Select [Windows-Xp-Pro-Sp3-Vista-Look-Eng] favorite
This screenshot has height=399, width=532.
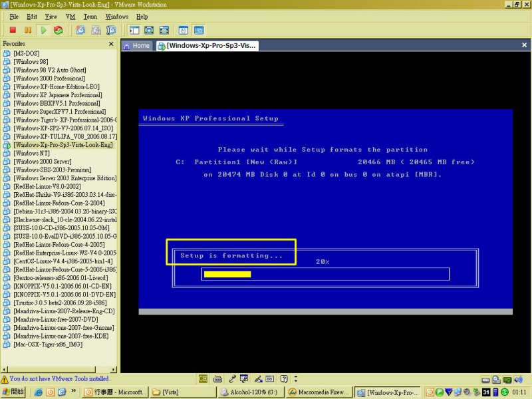(x=63, y=145)
